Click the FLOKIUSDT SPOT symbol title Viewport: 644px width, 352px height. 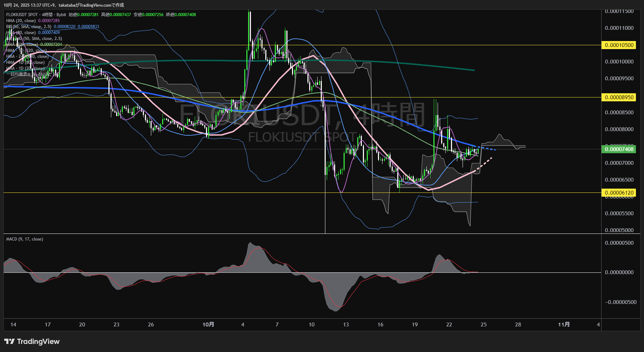(22, 15)
